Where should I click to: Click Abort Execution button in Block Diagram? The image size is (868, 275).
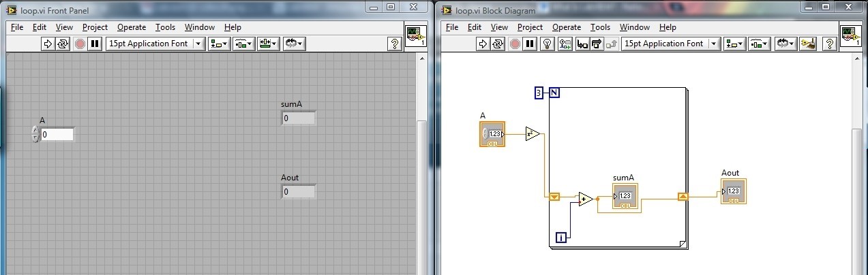514,44
